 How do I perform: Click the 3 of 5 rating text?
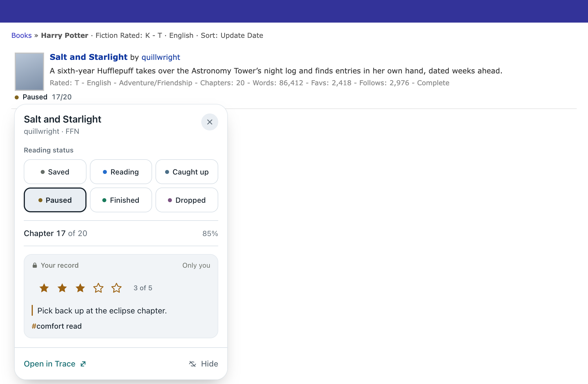tap(143, 288)
